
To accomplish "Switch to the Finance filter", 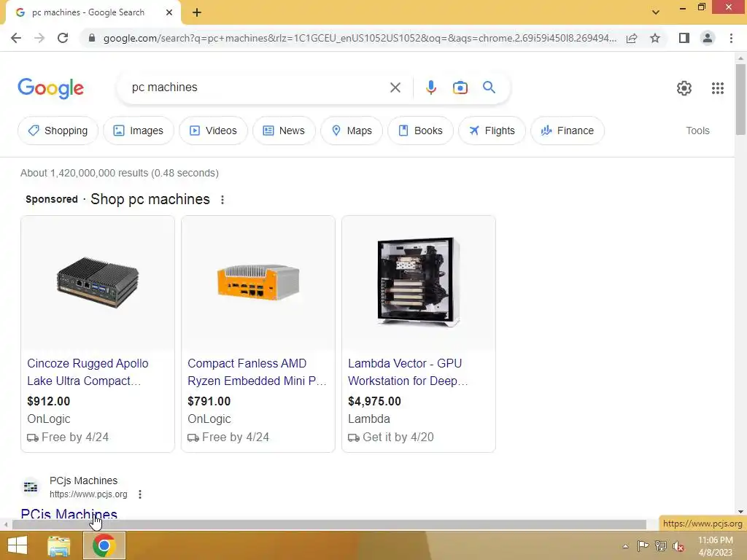I will pos(567,131).
